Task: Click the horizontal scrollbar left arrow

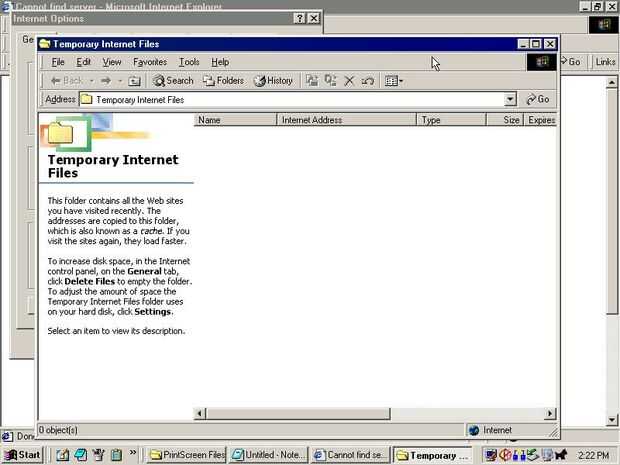Action: 200,414
